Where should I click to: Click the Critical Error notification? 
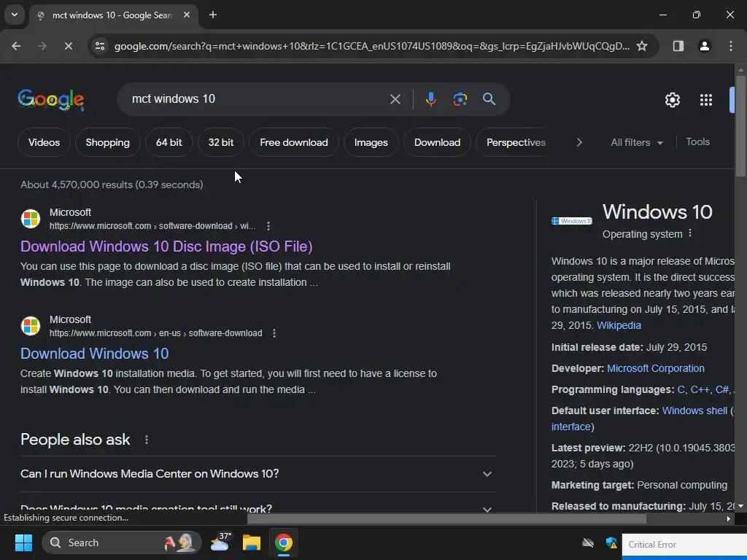coord(684,545)
